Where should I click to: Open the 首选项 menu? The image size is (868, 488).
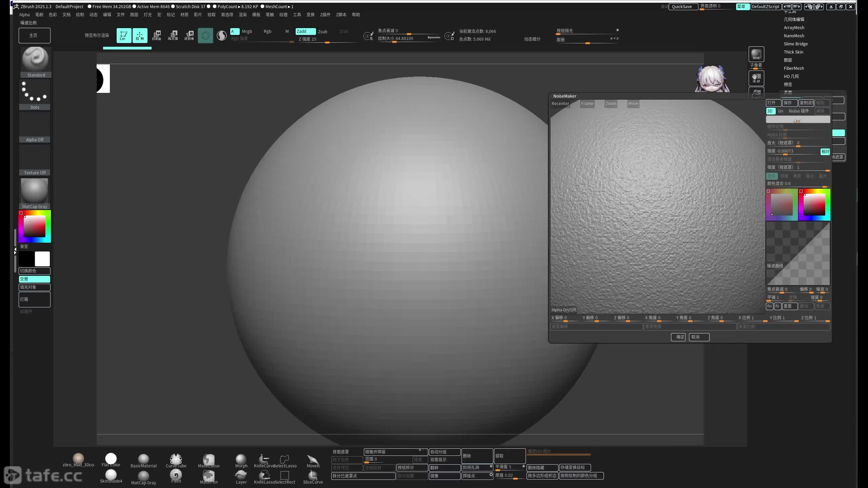tap(227, 15)
